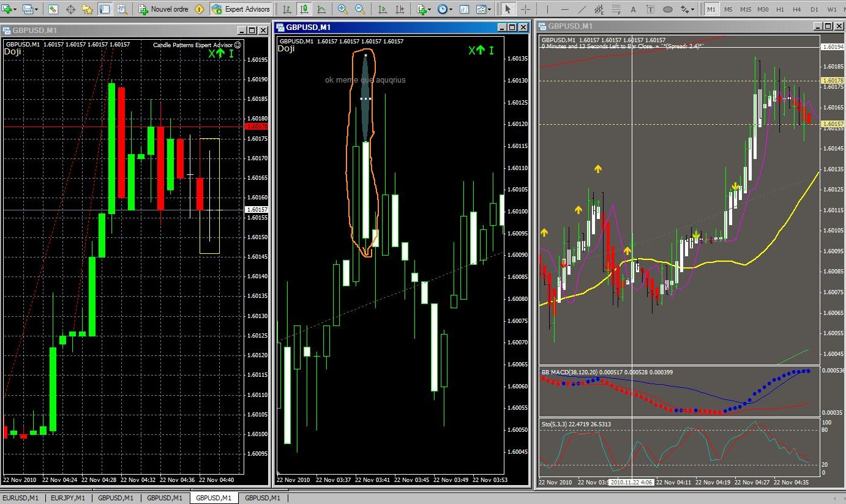Toggle the Expert Advisors button
This screenshot has height=504, width=846.
pyautogui.click(x=241, y=9)
